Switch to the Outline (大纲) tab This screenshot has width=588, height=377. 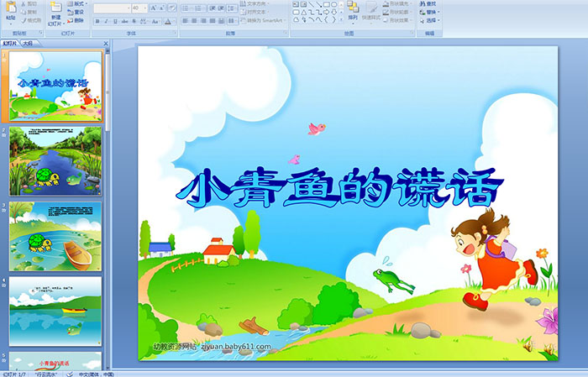(28, 42)
